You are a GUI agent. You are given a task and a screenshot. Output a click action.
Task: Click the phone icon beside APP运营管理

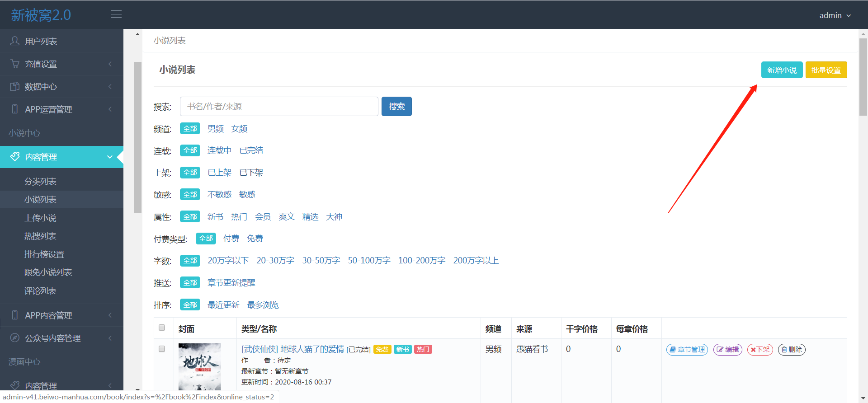click(x=15, y=109)
